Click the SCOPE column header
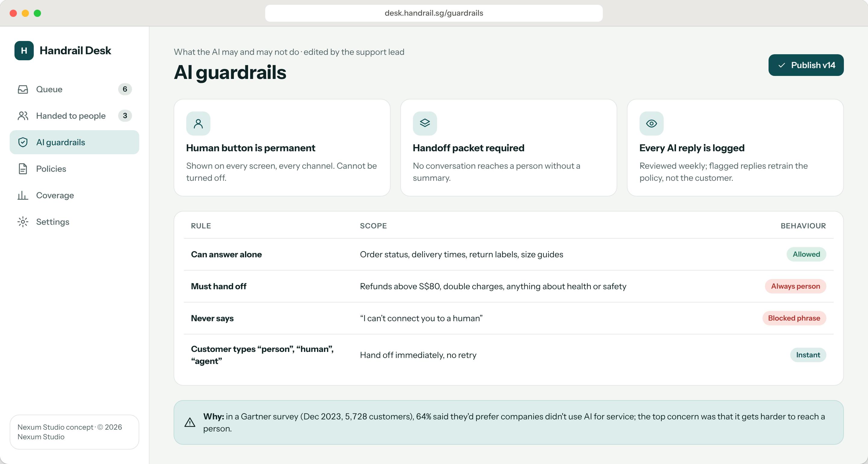Viewport: 868px width, 464px height. point(373,226)
